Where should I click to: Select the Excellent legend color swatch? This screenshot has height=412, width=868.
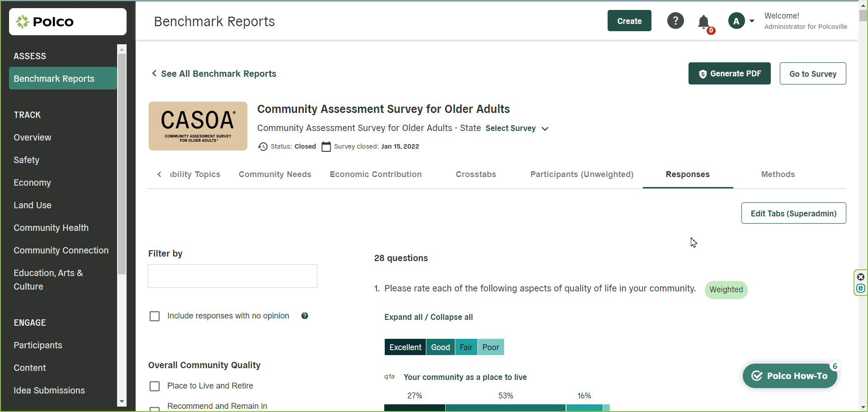[x=405, y=347]
